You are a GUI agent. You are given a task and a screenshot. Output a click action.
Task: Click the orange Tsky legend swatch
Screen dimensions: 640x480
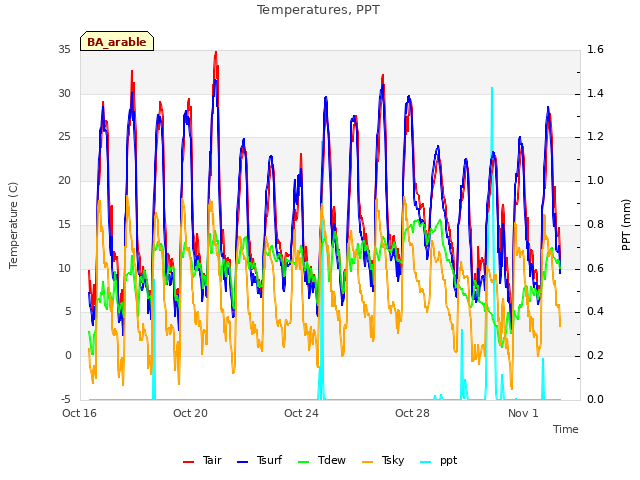367,462
